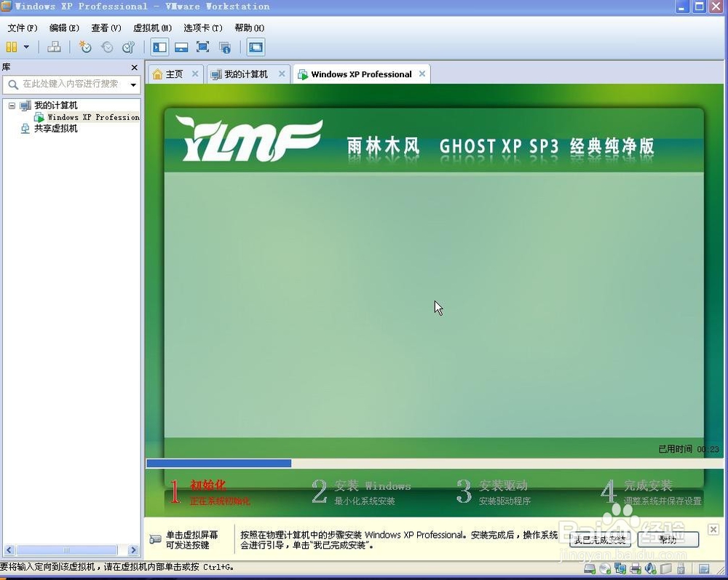Switch to the 主页 tab
This screenshot has width=728, height=580.
173,74
